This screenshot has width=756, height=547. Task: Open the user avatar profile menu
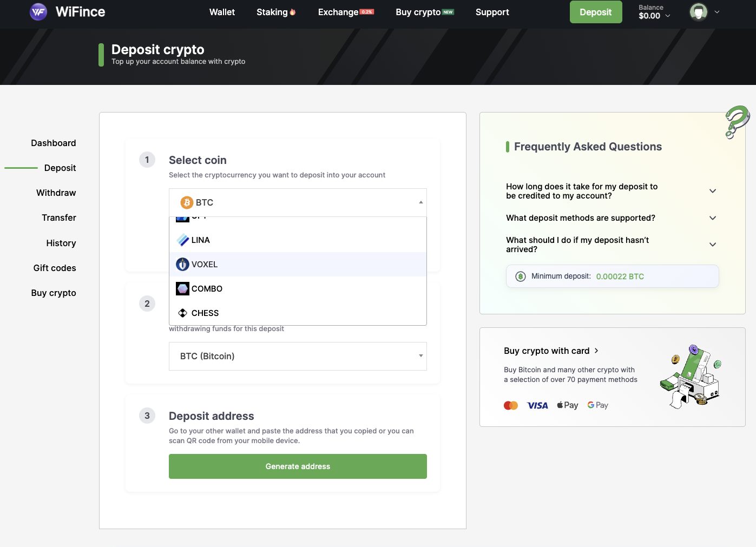(699, 12)
